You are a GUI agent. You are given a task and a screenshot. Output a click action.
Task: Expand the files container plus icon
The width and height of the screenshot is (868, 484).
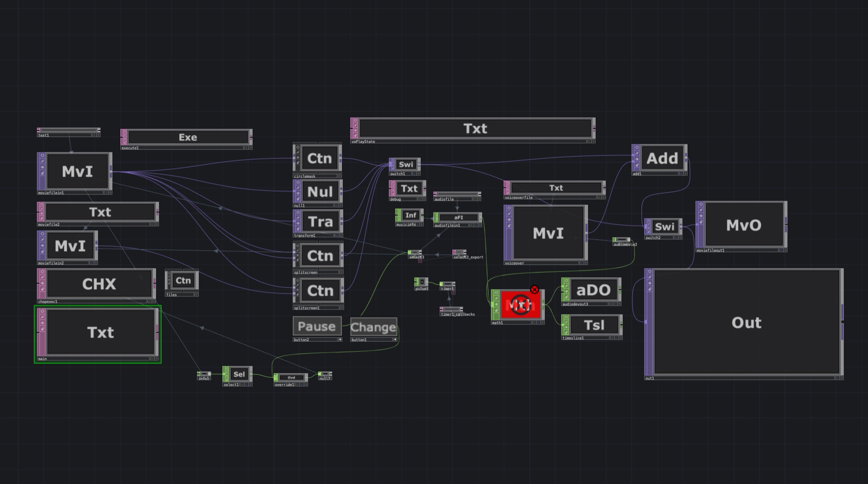click(196, 294)
